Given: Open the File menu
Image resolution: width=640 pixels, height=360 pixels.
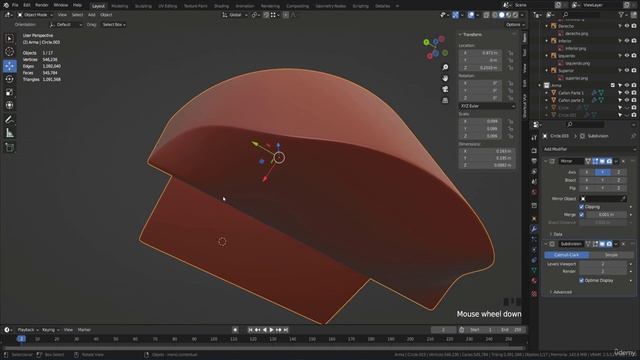Looking at the screenshot, I should pos(15,5).
